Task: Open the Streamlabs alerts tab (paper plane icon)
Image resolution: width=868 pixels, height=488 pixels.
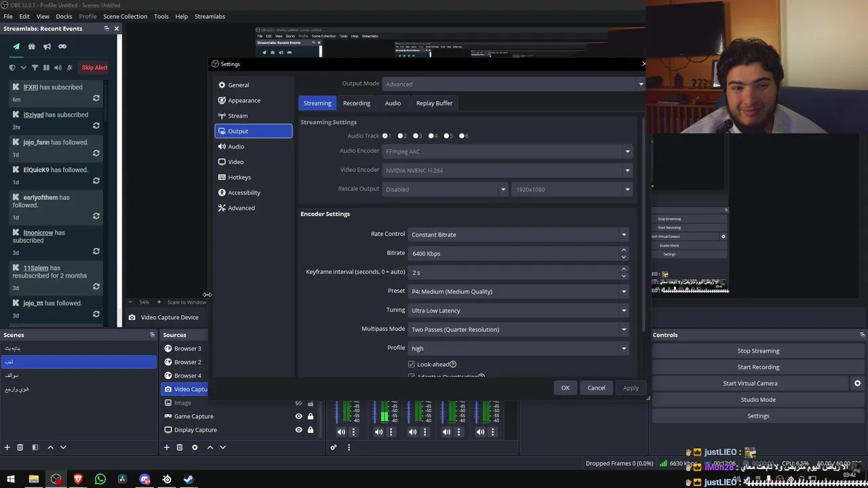Action: click(x=16, y=46)
